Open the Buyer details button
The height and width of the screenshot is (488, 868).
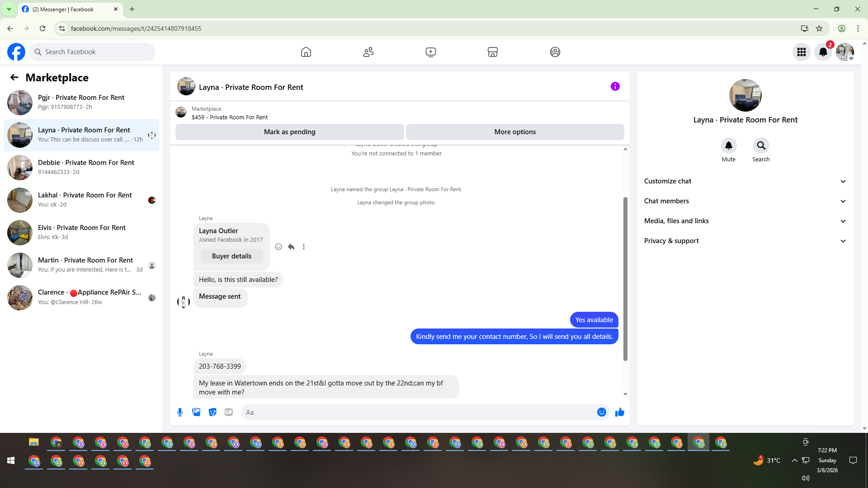(231, 256)
